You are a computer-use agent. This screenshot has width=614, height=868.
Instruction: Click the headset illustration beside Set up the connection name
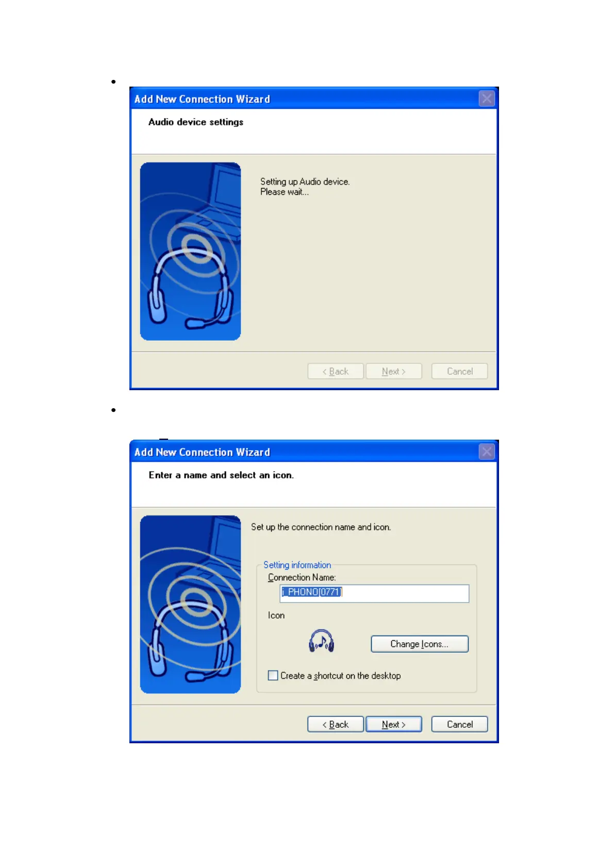pyautogui.click(x=190, y=604)
